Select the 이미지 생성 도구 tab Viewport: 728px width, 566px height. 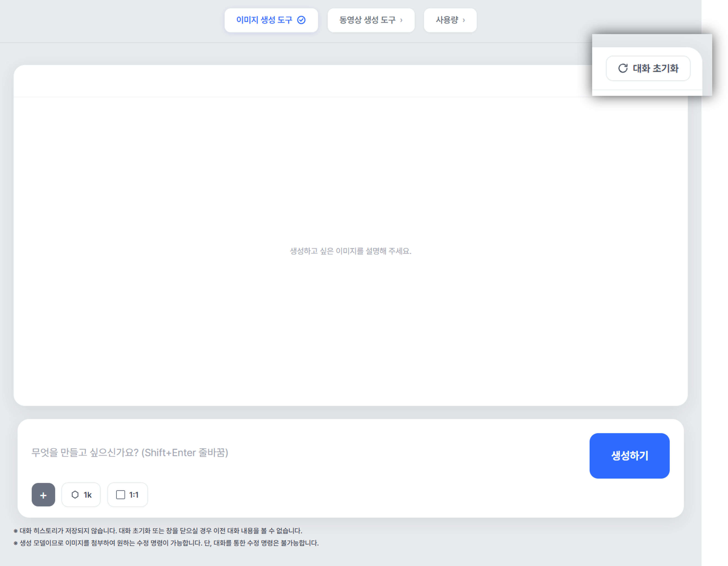[x=271, y=20]
